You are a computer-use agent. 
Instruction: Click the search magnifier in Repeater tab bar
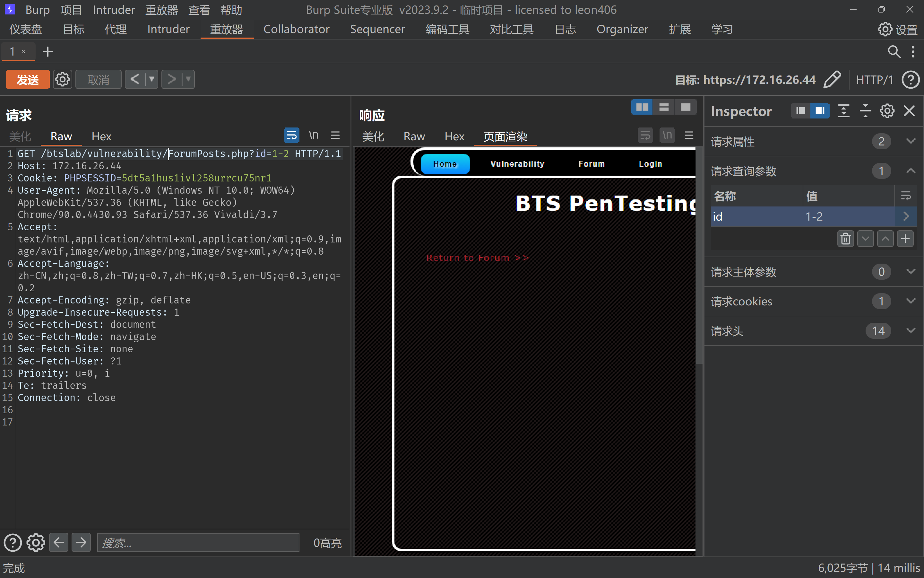coord(894,51)
